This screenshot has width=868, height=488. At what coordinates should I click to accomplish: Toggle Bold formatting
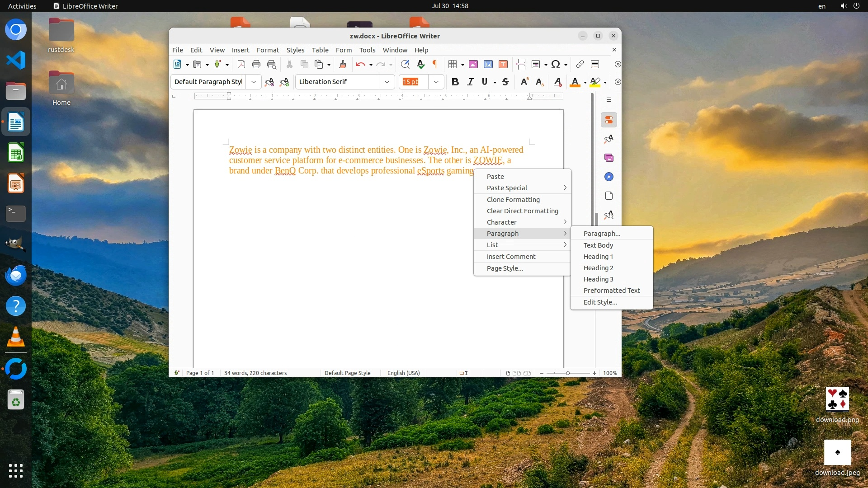[455, 82]
